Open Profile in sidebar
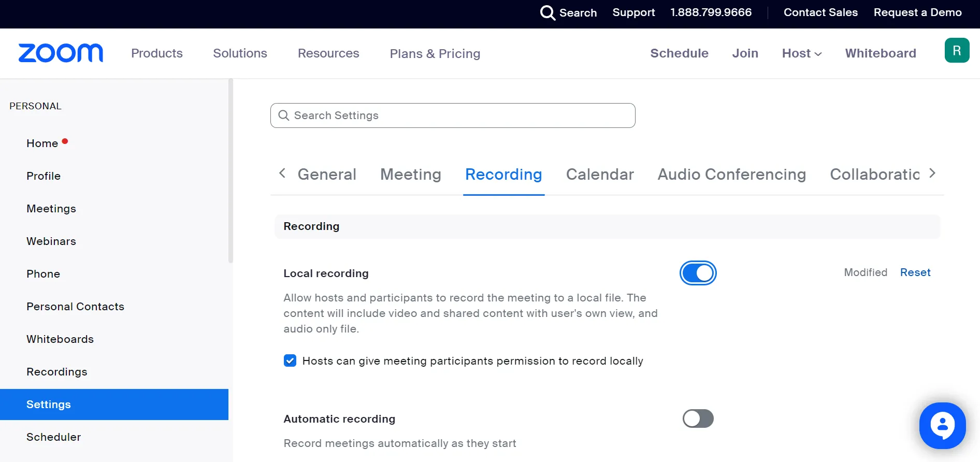Viewport: 980px width, 462px height. click(44, 176)
